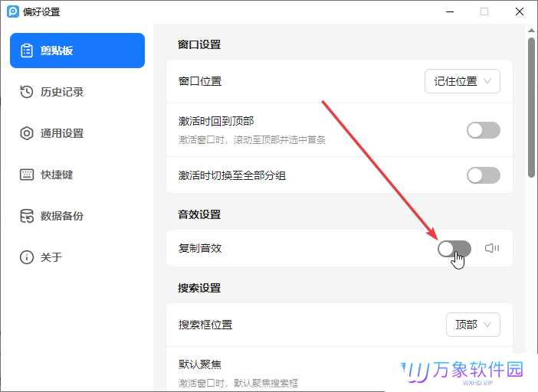Click the clipboard icon in the sidebar
This screenshot has height=392, width=538.
click(x=27, y=51)
